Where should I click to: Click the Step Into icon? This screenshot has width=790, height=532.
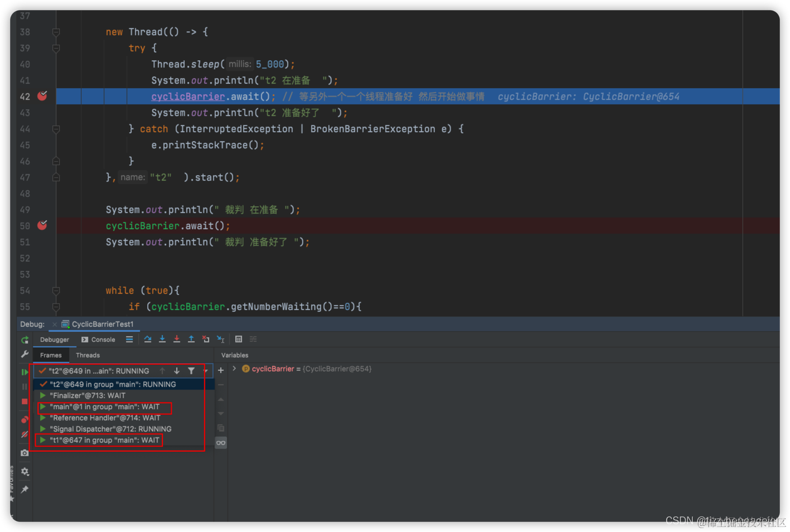pyautogui.click(x=162, y=339)
